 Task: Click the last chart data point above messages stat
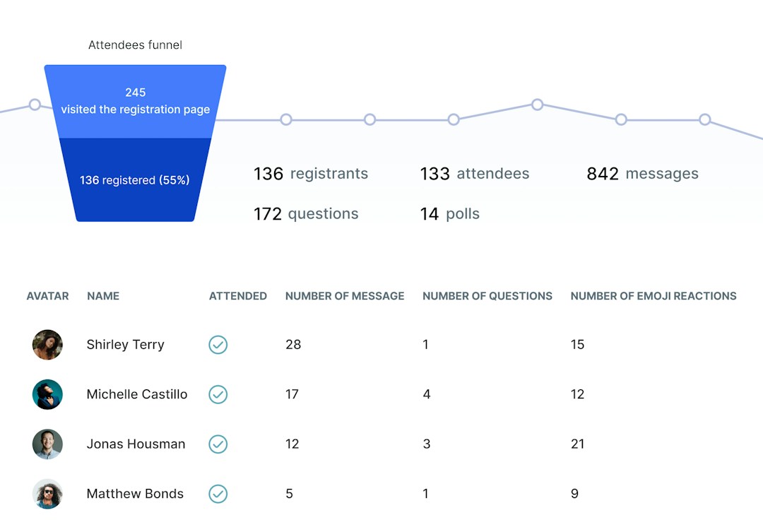pos(704,119)
